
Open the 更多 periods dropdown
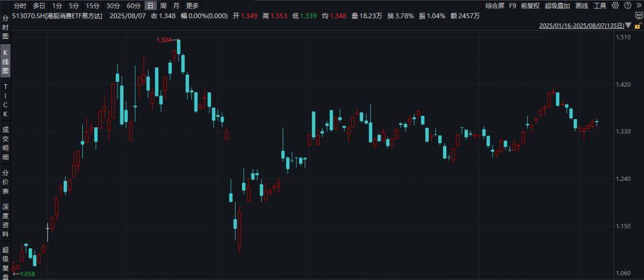tap(192, 5)
